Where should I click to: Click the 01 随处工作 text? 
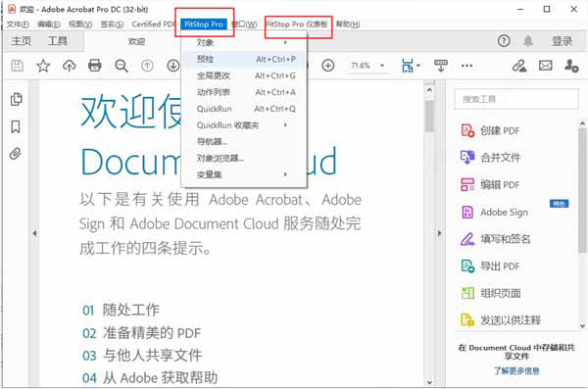tap(121, 310)
